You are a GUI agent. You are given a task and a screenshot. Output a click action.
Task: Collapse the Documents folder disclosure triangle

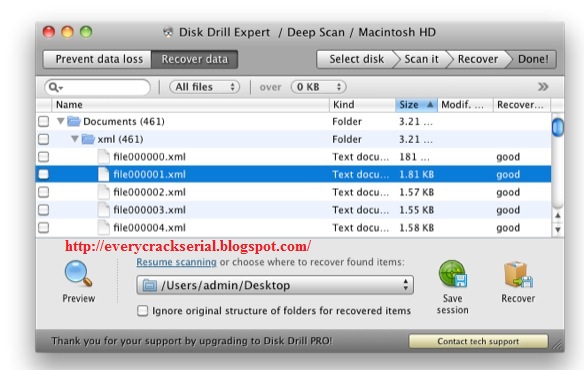[x=60, y=121]
